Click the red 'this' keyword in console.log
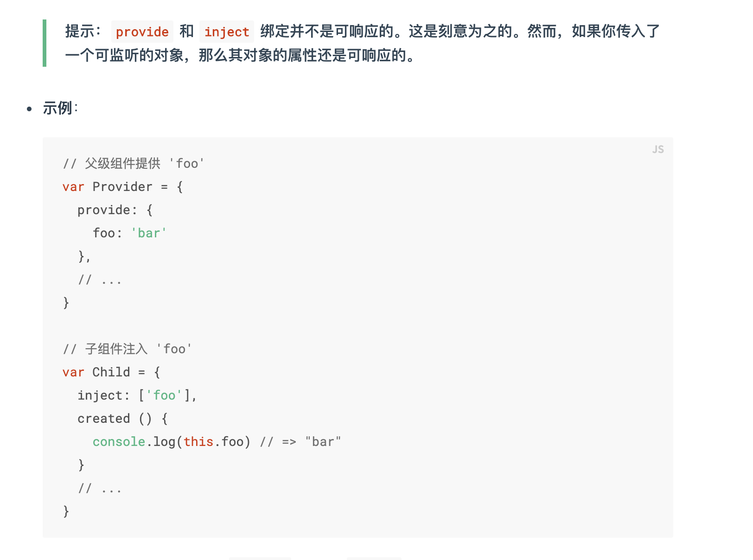 198,442
